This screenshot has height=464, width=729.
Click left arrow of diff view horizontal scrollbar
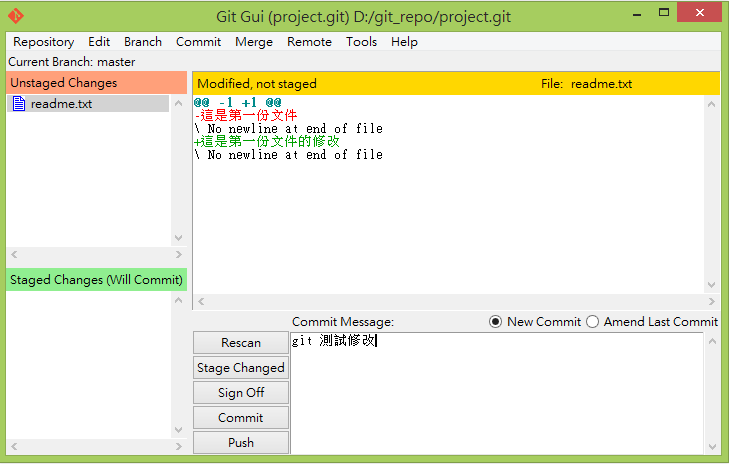pos(201,301)
